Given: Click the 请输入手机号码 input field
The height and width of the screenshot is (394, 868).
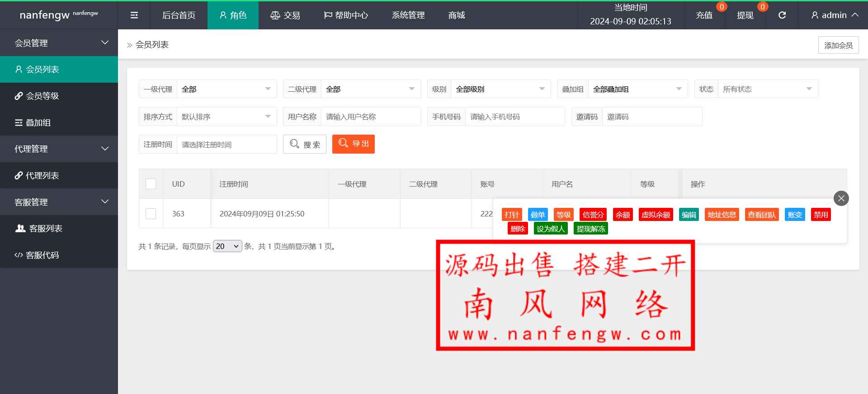Looking at the screenshot, I should click(x=514, y=117).
